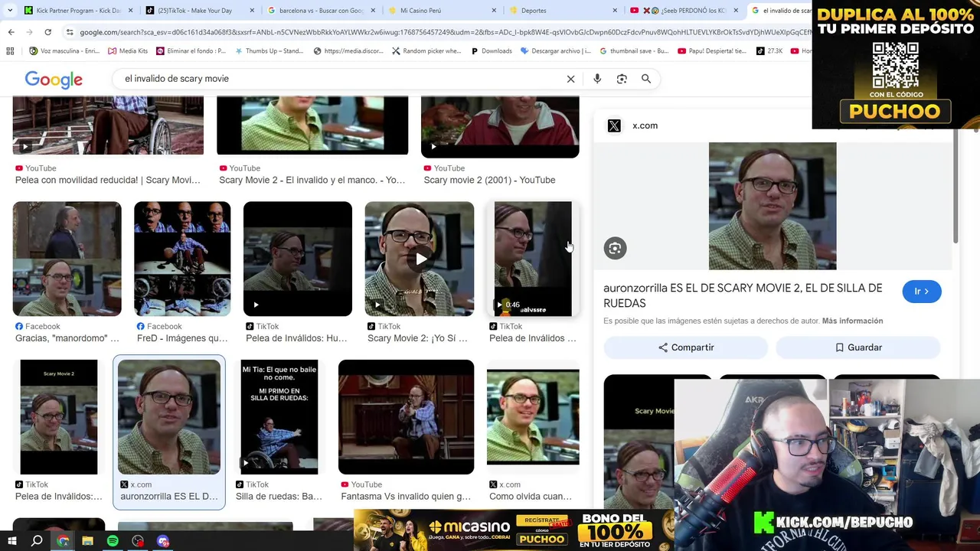Open Google Lens image search icon
Viewport: 980px width, 551px height.
click(x=622, y=79)
